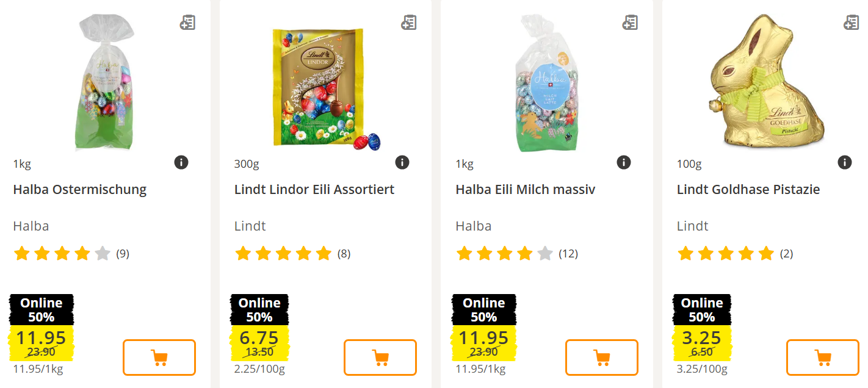
Task: Add Halba Eili Milch massiv to cart
Action: (x=601, y=357)
